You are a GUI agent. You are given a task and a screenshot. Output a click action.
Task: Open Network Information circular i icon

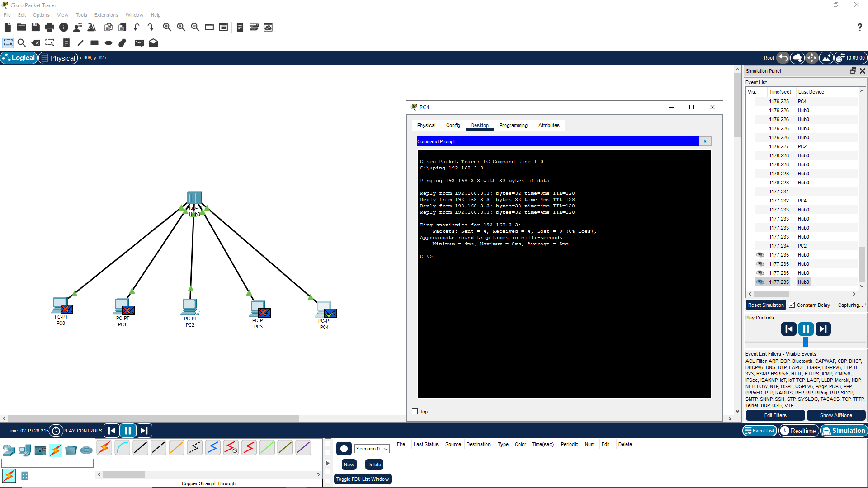64,28
